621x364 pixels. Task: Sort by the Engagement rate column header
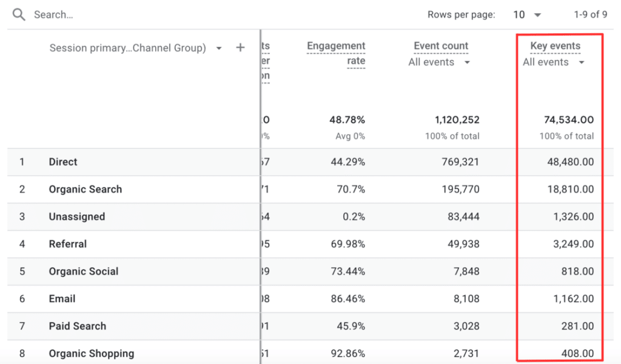[336, 45]
